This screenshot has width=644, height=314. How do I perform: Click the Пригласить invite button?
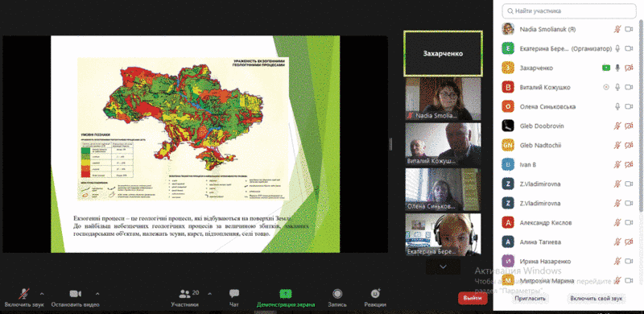[530, 299]
